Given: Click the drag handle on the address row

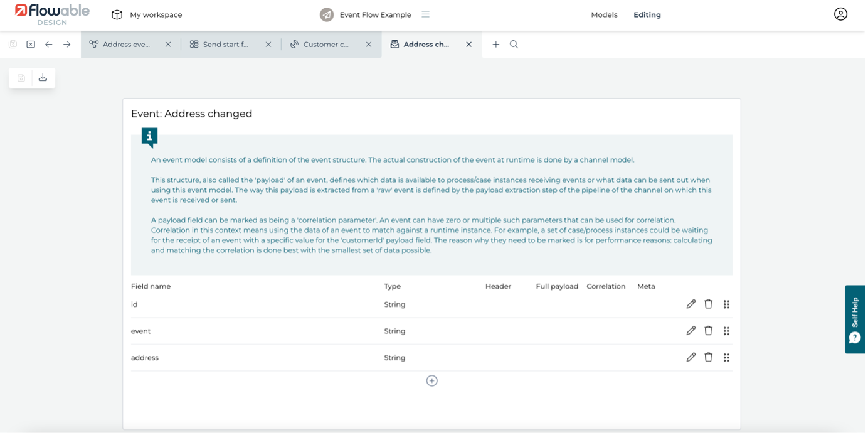Looking at the screenshot, I should 726,358.
